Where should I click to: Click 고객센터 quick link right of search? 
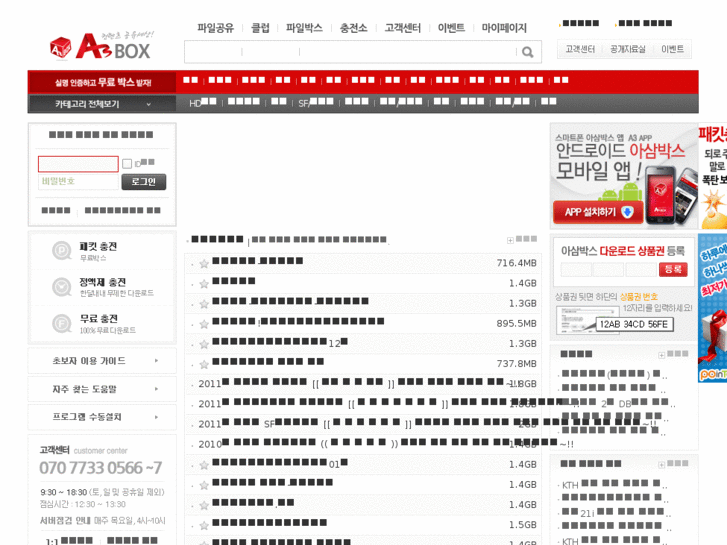click(x=580, y=49)
